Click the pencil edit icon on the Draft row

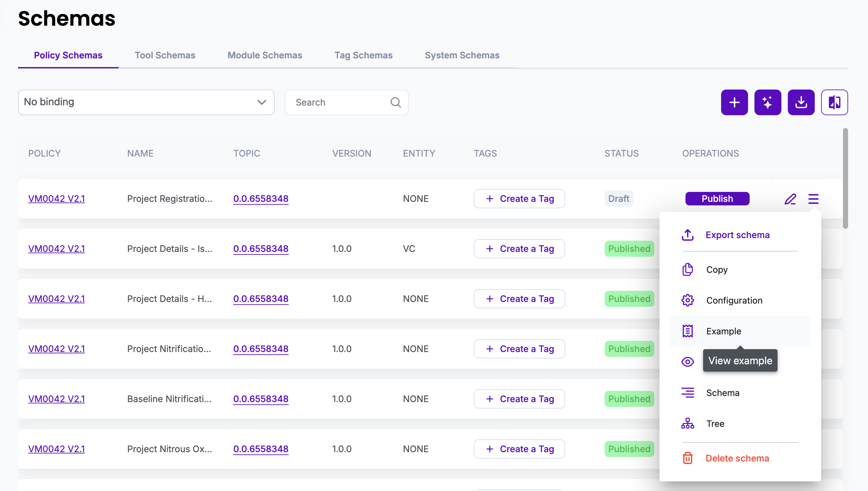tap(790, 199)
